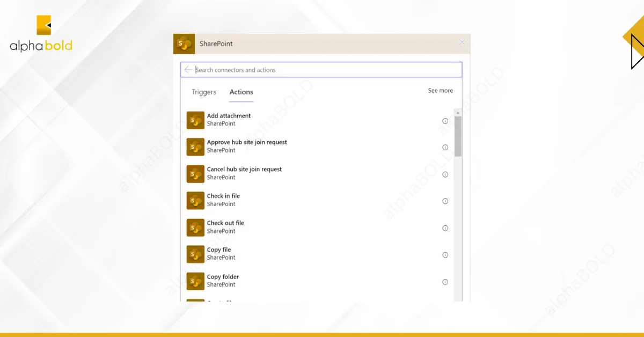This screenshot has width=644, height=337.
Task: Show info for Approve hub site join request
Action: (x=445, y=148)
